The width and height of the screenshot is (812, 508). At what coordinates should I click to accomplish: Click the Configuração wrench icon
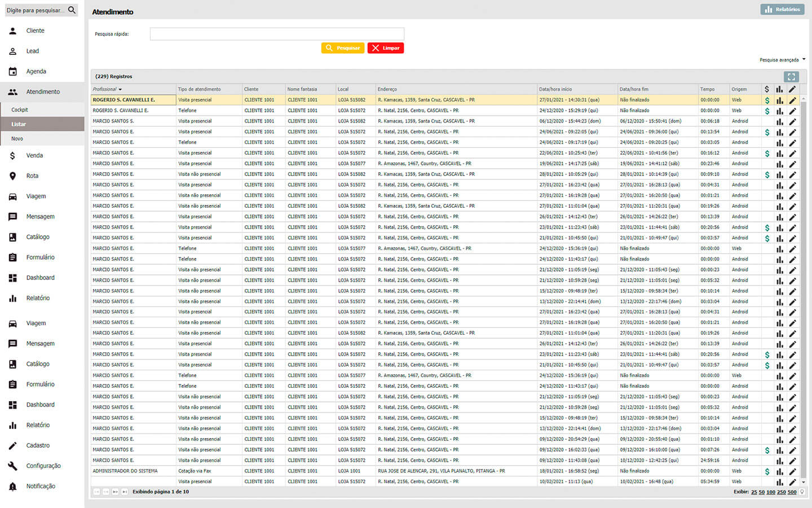(13, 466)
